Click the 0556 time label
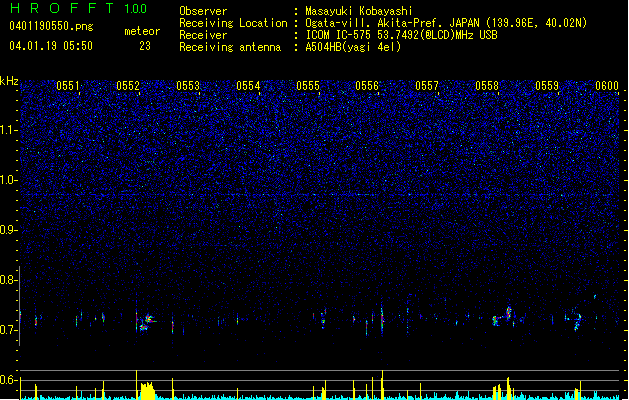629x400 pixels. [367, 86]
